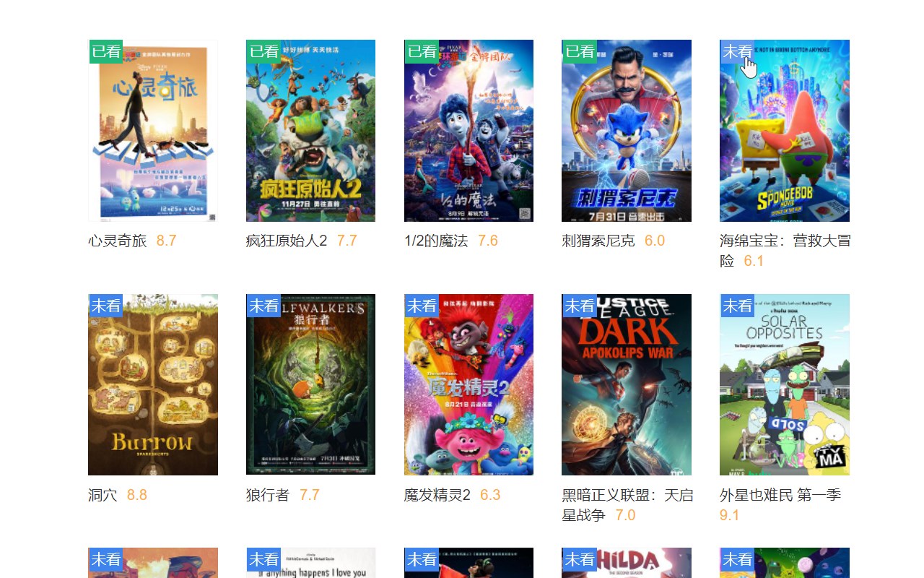924x578 pixels.
Task: Toggle the 未看 badge on the Burrow poster
Action: tap(105, 306)
